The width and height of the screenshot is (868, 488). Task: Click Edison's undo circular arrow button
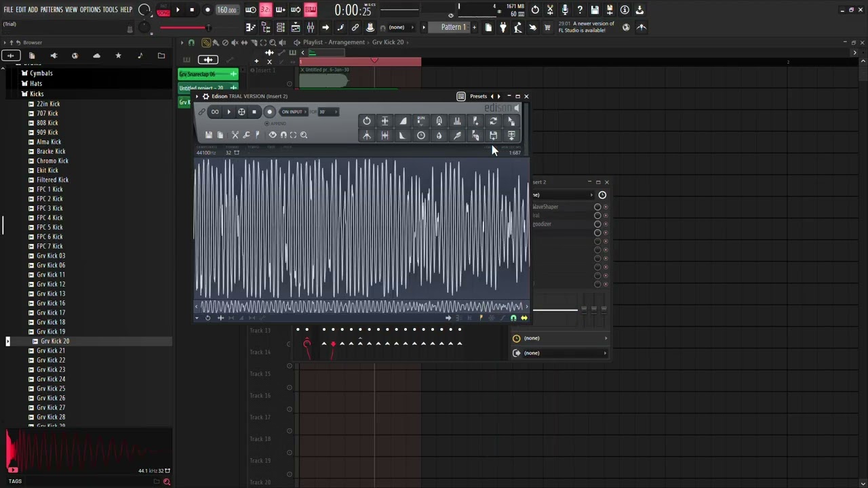coord(367,121)
